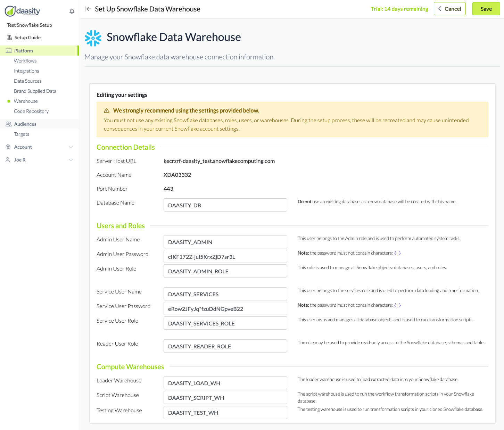Edit the Database Name field
The height and width of the screenshot is (430, 504).
point(225,205)
